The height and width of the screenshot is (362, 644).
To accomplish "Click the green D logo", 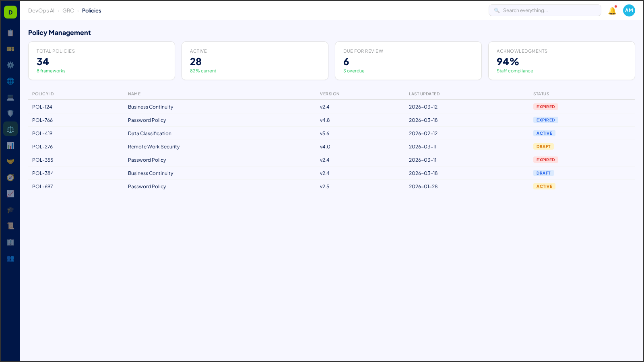I will coord(10,12).
